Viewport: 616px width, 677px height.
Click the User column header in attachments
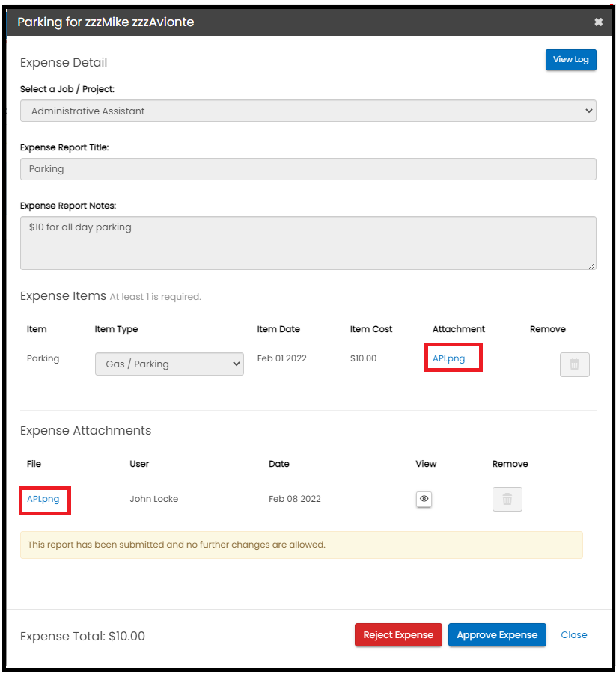coord(139,464)
